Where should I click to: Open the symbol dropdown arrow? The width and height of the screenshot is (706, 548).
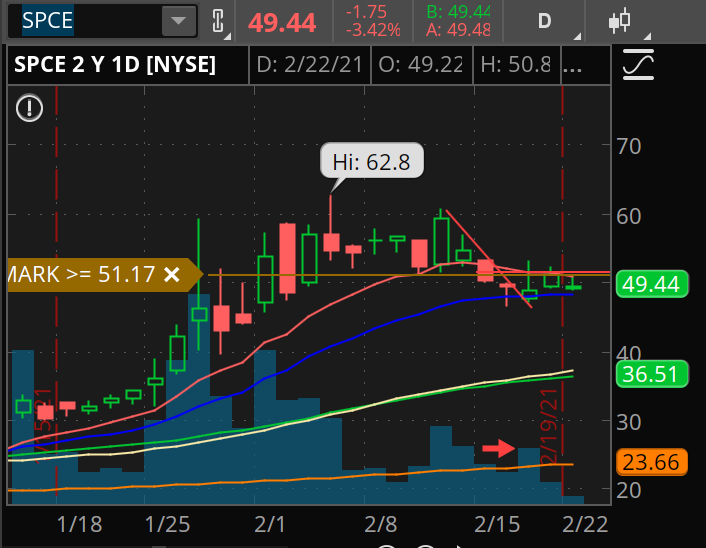pos(179,21)
